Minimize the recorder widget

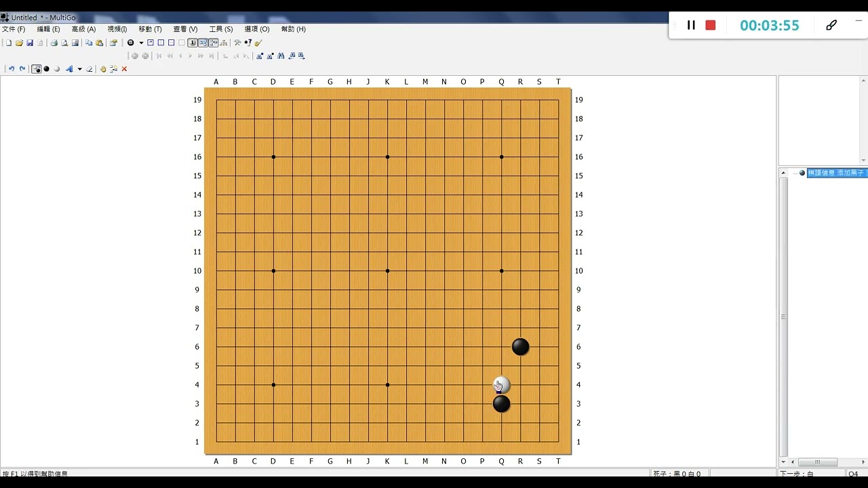click(x=859, y=21)
